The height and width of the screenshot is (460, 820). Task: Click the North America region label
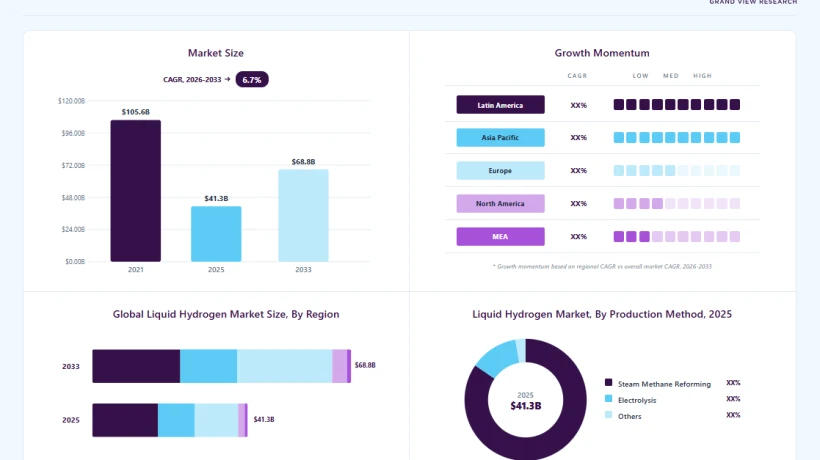coord(500,203)
